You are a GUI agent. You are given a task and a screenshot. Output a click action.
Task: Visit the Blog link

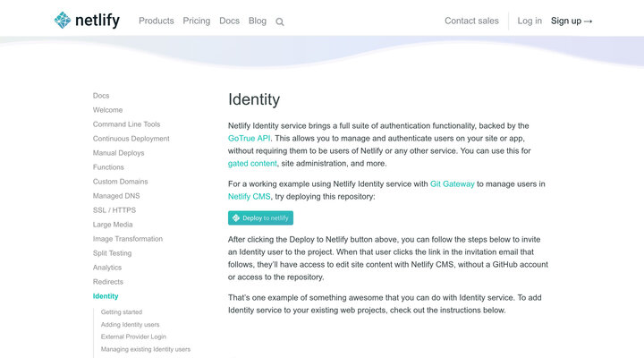[x=257, y=21]
